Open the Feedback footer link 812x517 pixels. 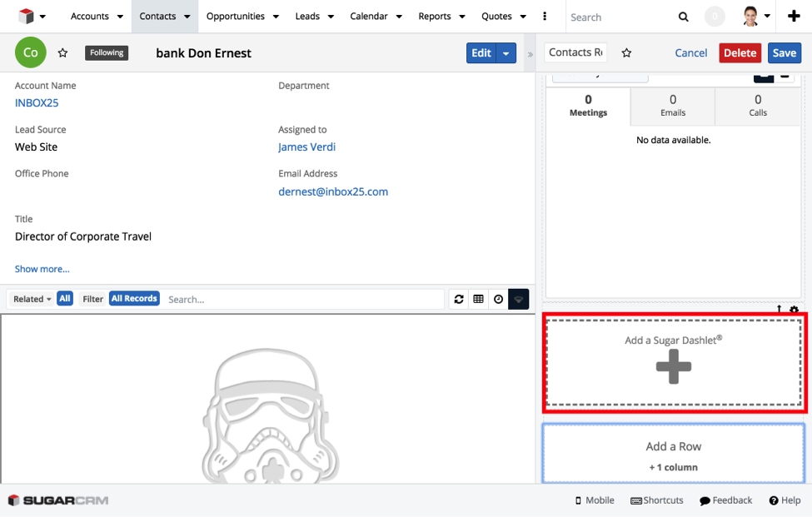[725, 500]
